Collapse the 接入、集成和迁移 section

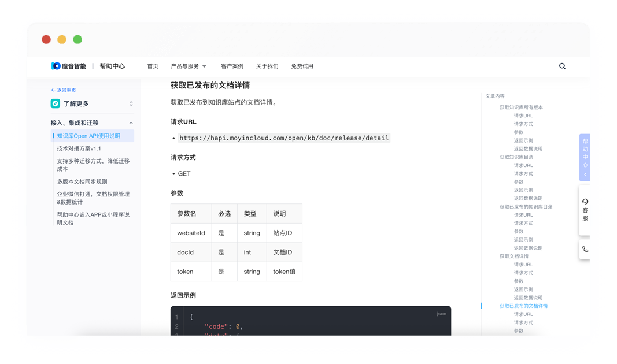pos(131,123)
